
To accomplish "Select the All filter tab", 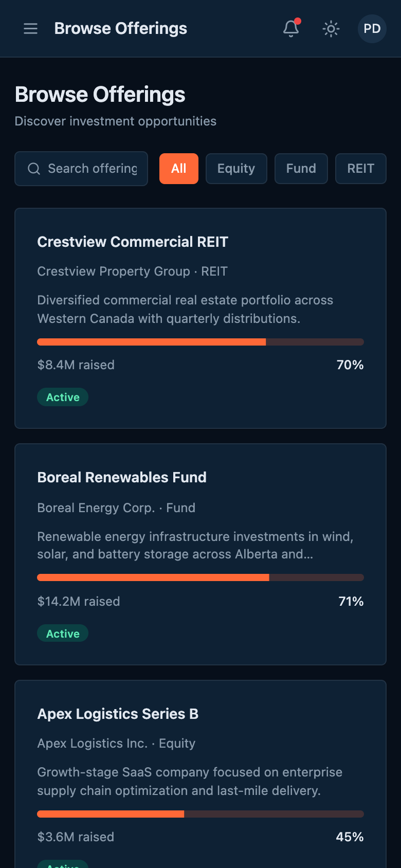I will [178, 169].
